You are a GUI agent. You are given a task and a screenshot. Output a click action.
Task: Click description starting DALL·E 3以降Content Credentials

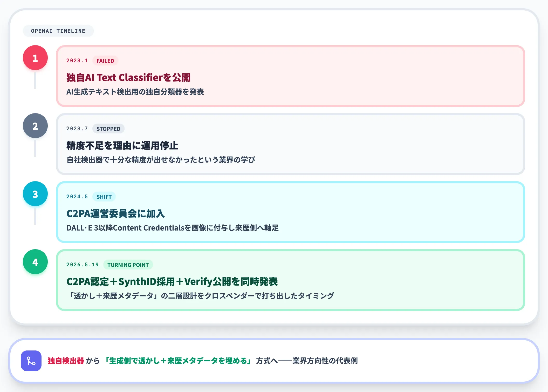(x=173, y=228)
